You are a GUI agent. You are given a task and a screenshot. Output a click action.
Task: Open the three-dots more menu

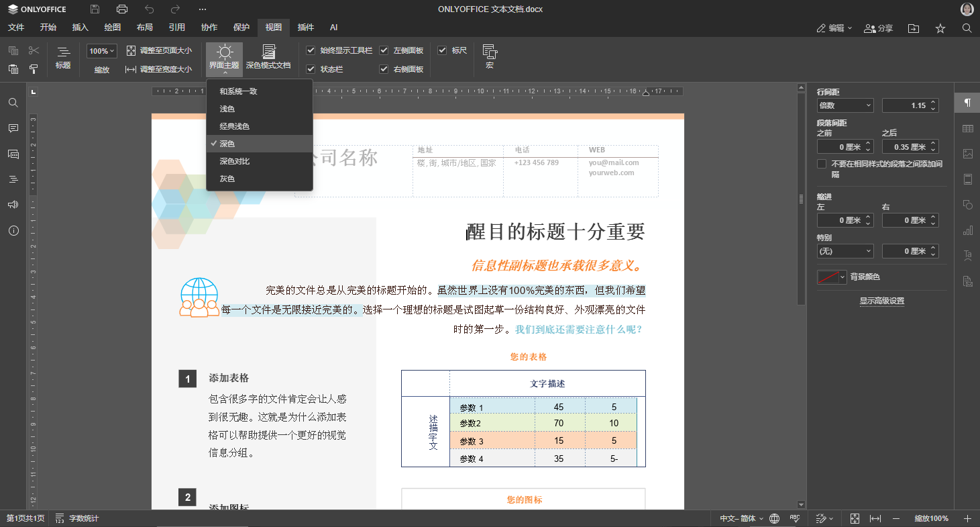[203, 9]
